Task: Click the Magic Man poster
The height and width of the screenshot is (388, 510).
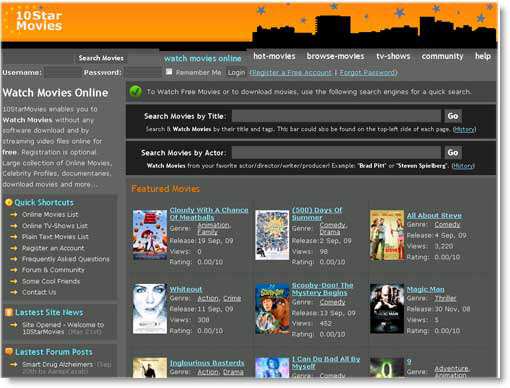Action: coord(387,309)
